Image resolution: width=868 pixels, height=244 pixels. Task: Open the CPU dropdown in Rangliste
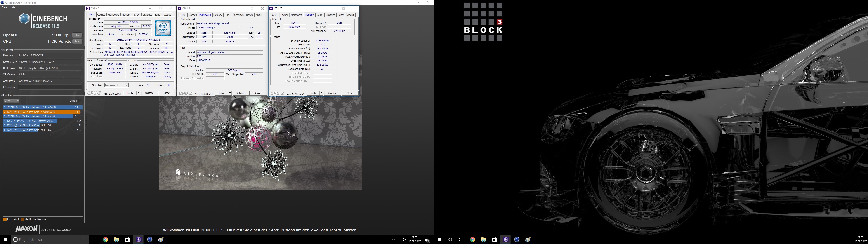click(x=12, y=101)
